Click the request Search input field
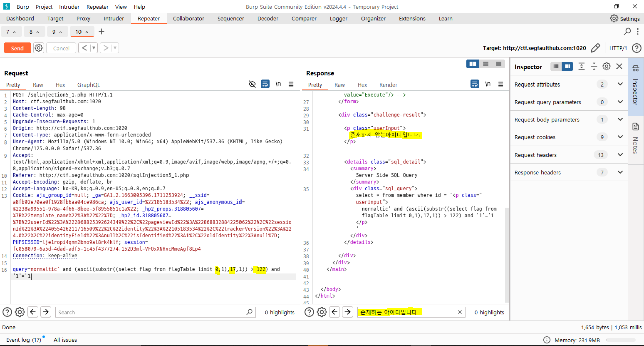This screenshot has height=346, width=644. [155, 312]
